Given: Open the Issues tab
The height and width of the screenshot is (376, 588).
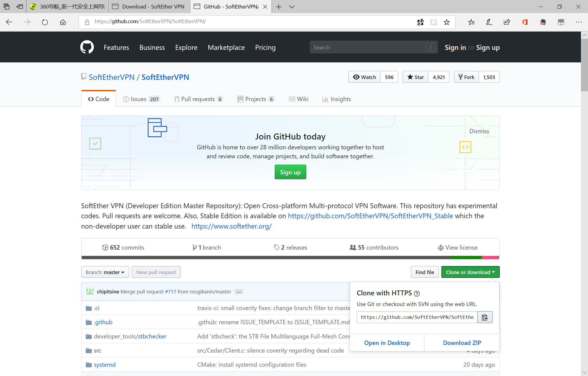Looking at the screenshot, I should [141, 99].
